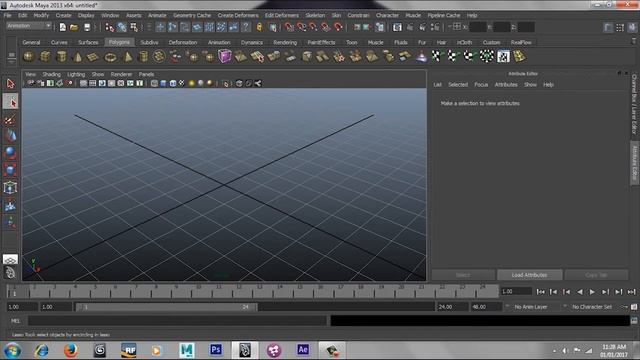Select the Rotate tool sphere icon
The image size is (640, 360).
11,152
